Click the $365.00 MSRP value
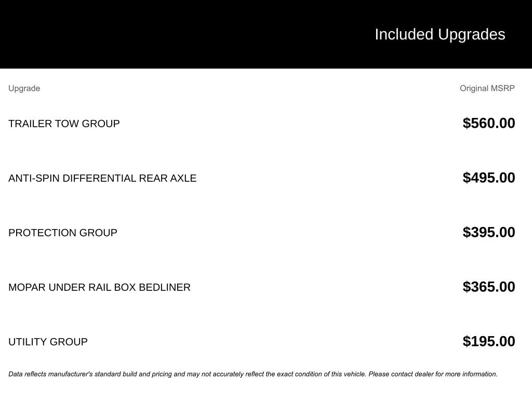This screenshot has height=399, width=532. tap(488, 287)
